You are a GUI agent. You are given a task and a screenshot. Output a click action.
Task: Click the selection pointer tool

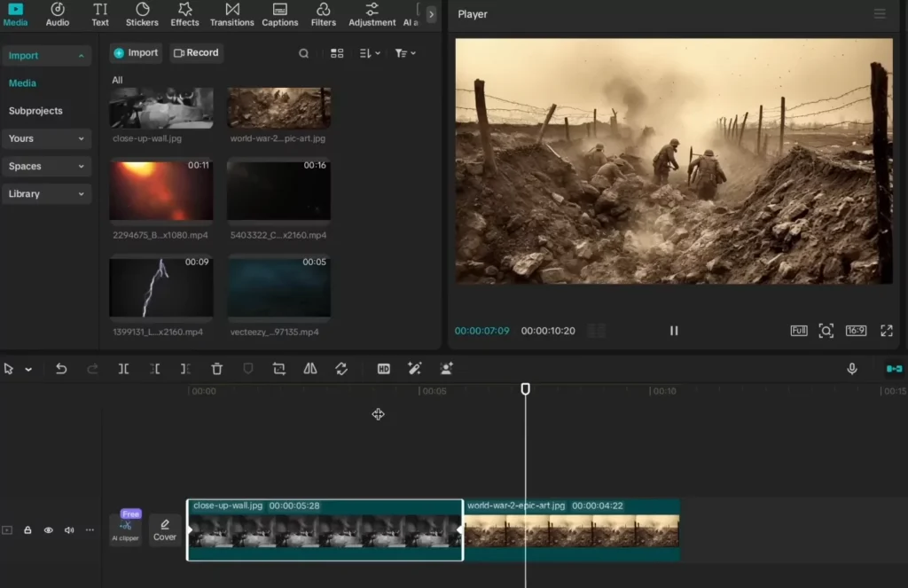tap(9, 369)
